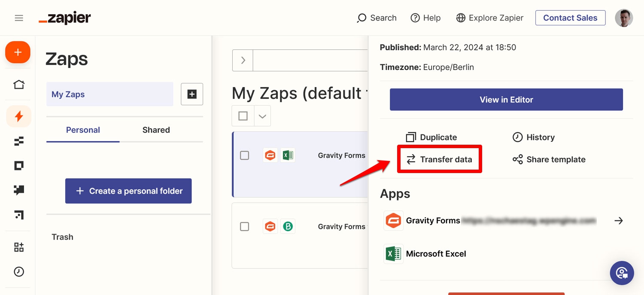Open the Zap History option
Screen dimensions: 644x295
(534, 137)
